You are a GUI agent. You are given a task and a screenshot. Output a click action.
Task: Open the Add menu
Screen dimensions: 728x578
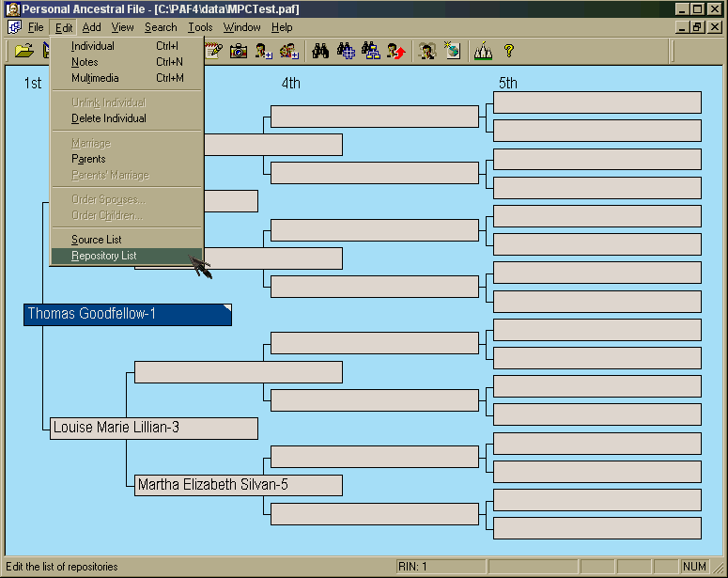(91, 28)
